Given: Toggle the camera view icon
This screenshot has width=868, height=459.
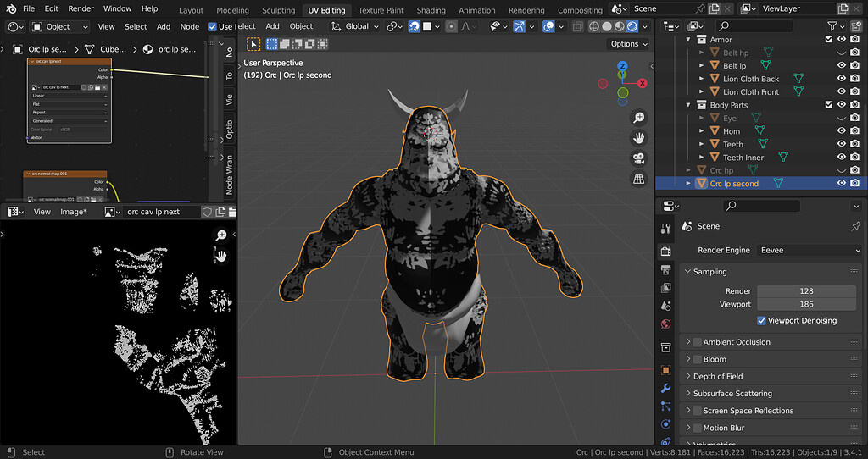Looking at the screenshot, I should (x=639, y=158).
